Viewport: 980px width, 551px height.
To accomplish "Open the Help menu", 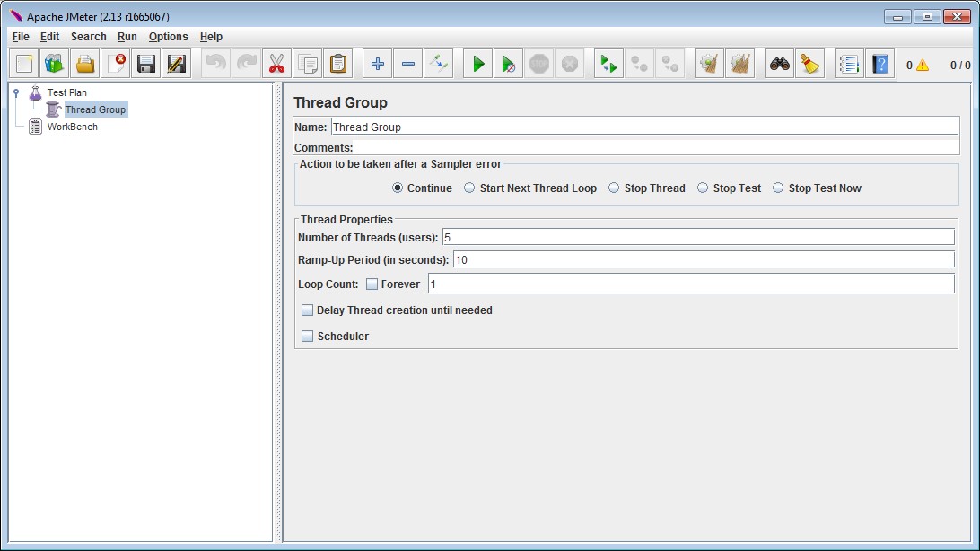I will (x=211, y=37).
